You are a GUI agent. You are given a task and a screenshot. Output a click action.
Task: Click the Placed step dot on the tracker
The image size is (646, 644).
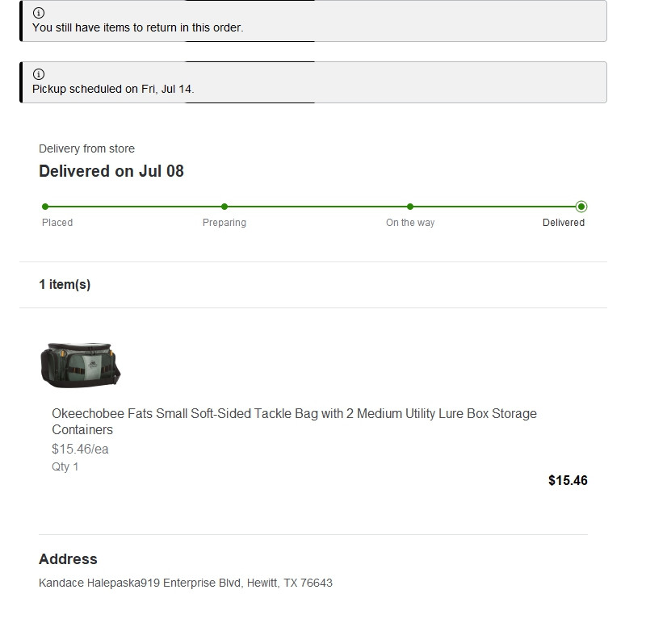(45, 207)
